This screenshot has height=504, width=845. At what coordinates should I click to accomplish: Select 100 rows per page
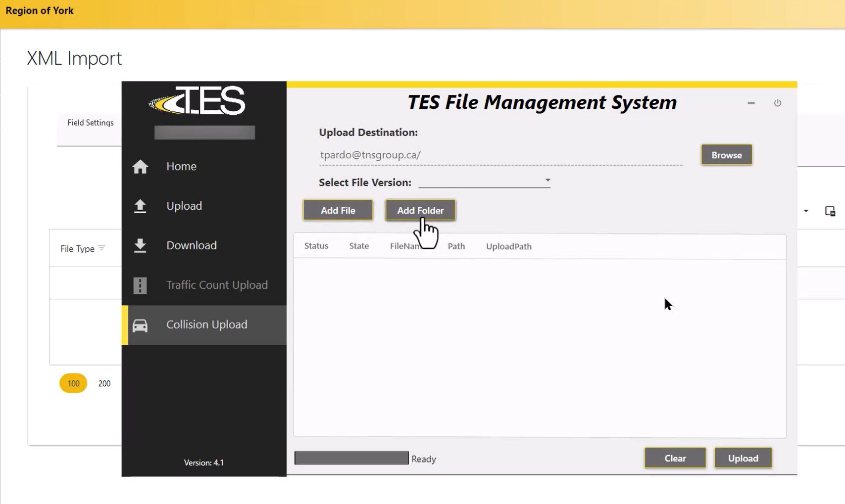tap(73, 383)
